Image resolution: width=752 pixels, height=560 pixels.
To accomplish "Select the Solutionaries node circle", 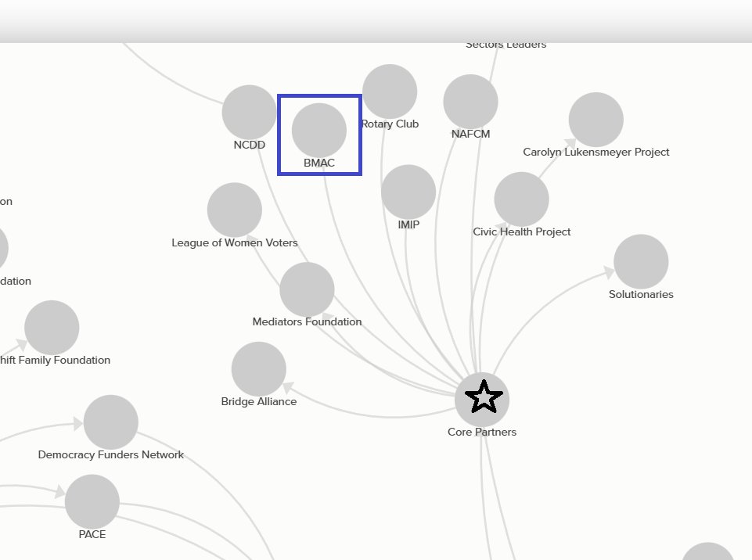I will point(641,262).
